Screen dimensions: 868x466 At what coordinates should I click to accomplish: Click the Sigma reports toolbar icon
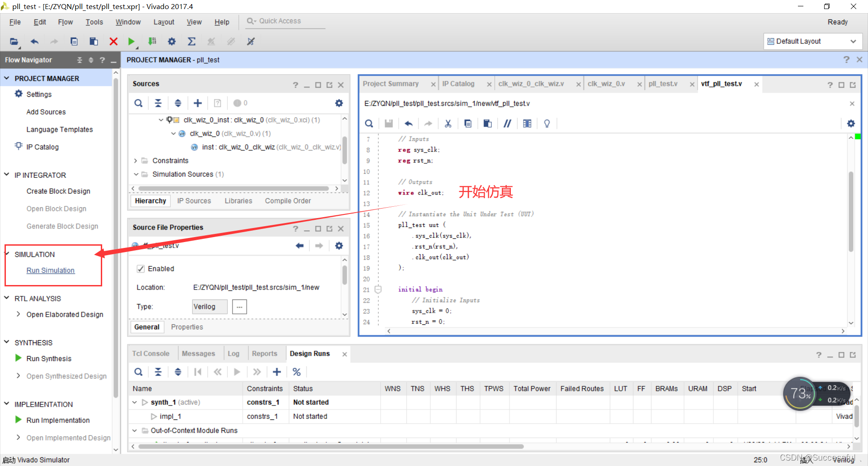(x=192, y=42)
